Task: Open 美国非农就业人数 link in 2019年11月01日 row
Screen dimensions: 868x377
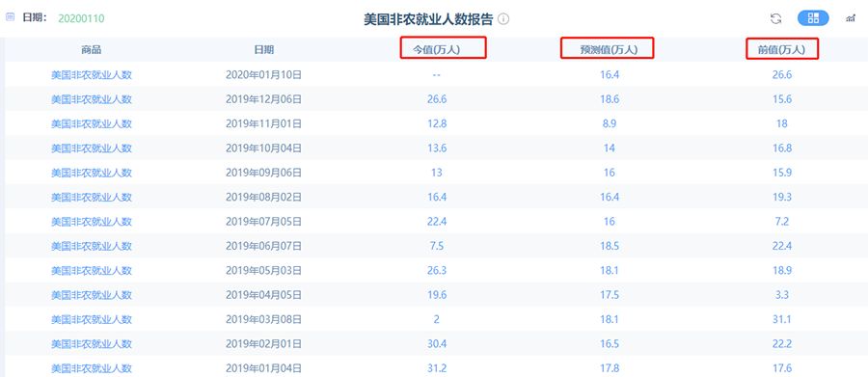Action: 92,123
